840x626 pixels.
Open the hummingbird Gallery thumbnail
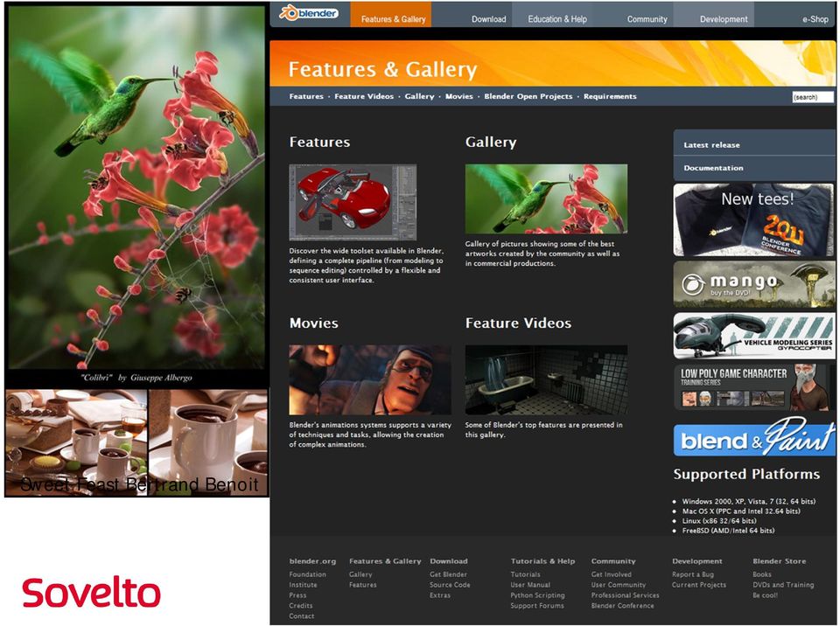point(546,198)
